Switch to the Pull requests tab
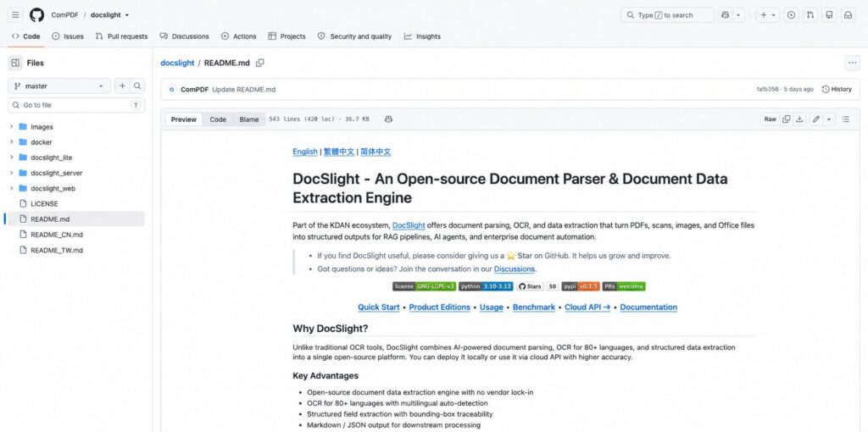Image resolution: width=868 pixels, height=432 pixels. (121, 36)
